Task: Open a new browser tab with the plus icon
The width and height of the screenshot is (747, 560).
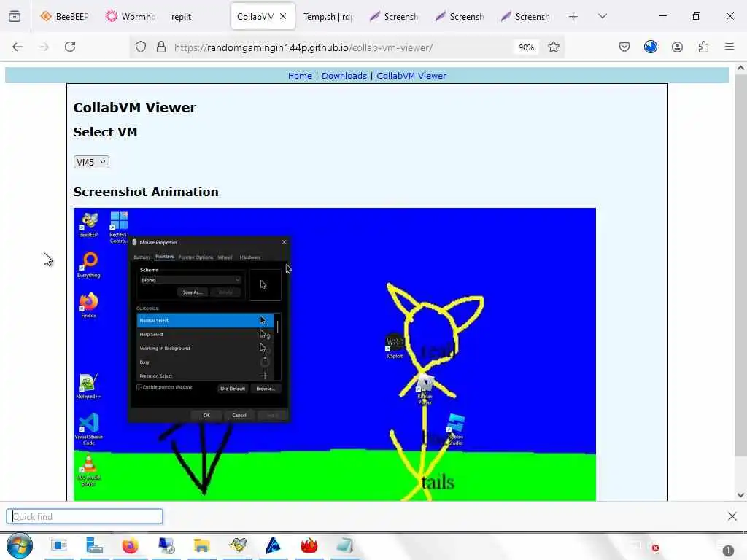Action: pyautogui.click(x=573, y=17)
